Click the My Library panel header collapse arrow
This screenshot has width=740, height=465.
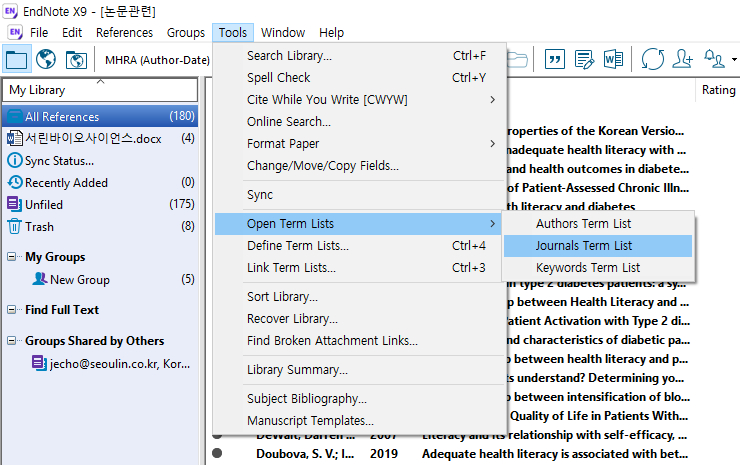tap(100, 81)
